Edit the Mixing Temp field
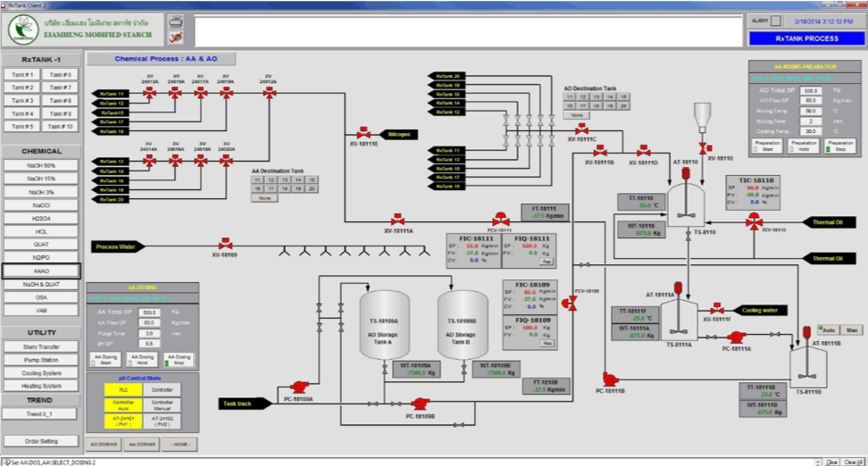Image resolution: width=868 pixels, height=466 pixels. click(811, 111)
